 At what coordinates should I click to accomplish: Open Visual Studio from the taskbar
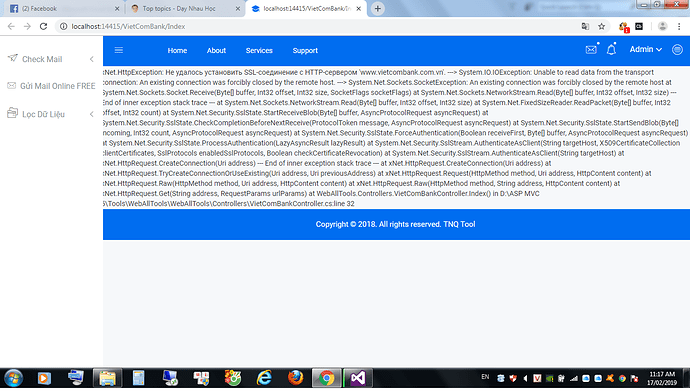pos(358,378)
